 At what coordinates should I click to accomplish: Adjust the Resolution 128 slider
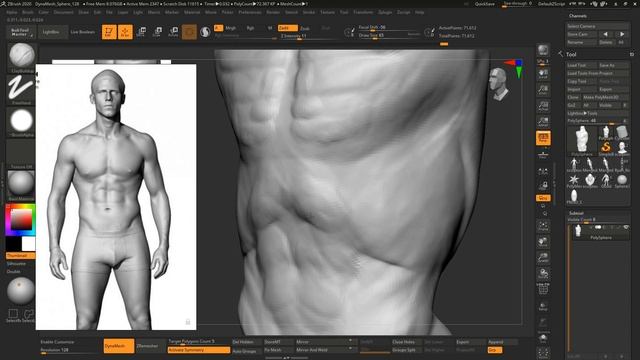point(70,350)
